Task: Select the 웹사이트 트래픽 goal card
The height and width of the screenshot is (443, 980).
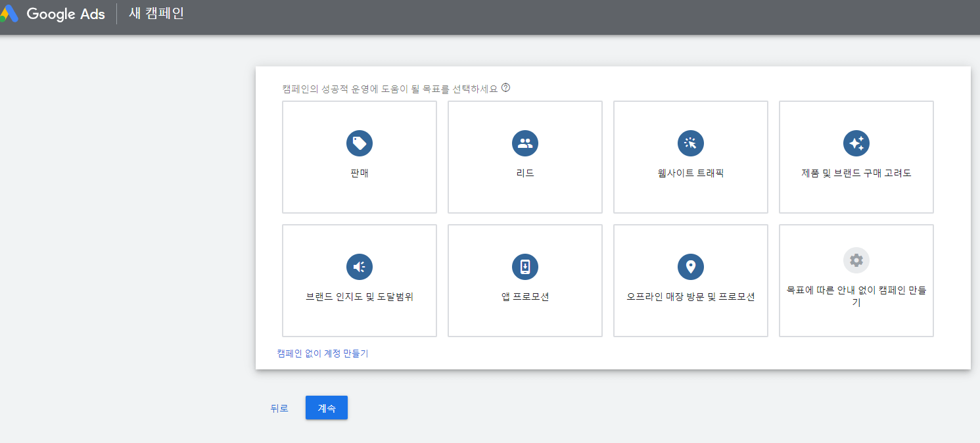Action: click(x=691, y=156)
